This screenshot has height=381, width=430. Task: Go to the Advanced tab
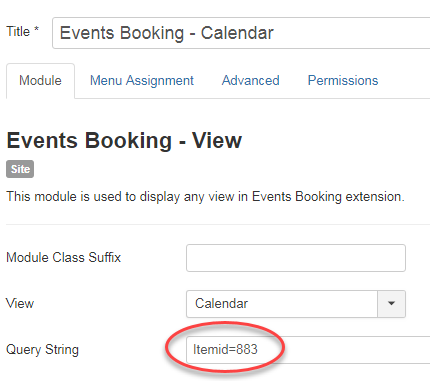click(251, 81)
